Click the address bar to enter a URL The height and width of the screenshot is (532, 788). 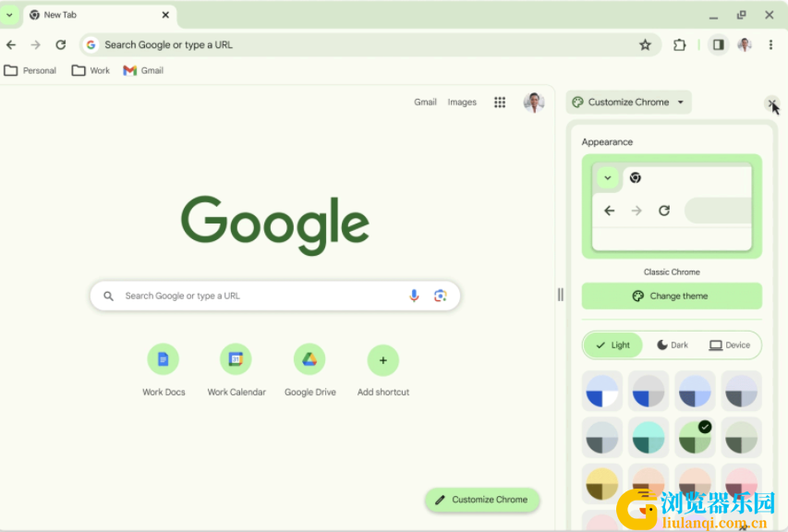tap(370, 44)
